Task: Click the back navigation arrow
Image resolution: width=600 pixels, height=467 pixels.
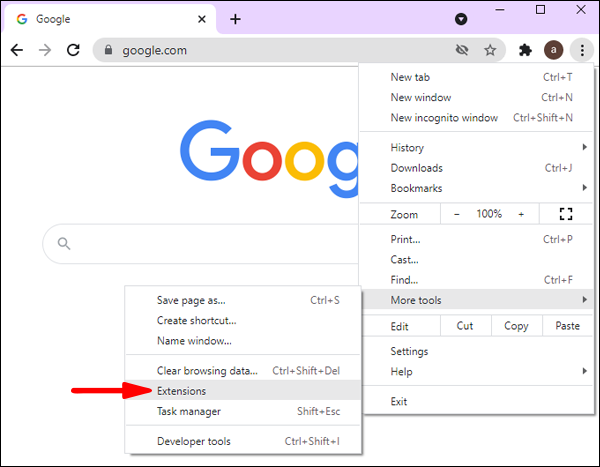Action: [17, 50]
